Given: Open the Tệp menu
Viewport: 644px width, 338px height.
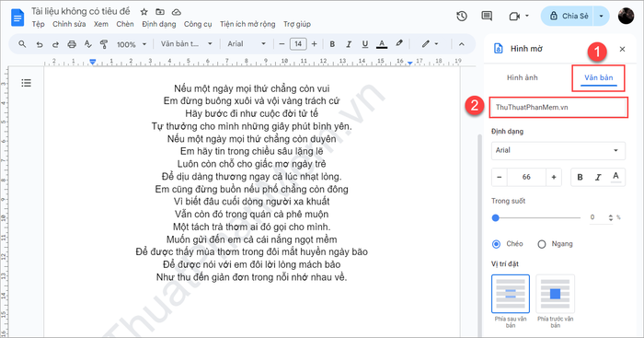Looking at the screenshot, I should pos(39,24).
